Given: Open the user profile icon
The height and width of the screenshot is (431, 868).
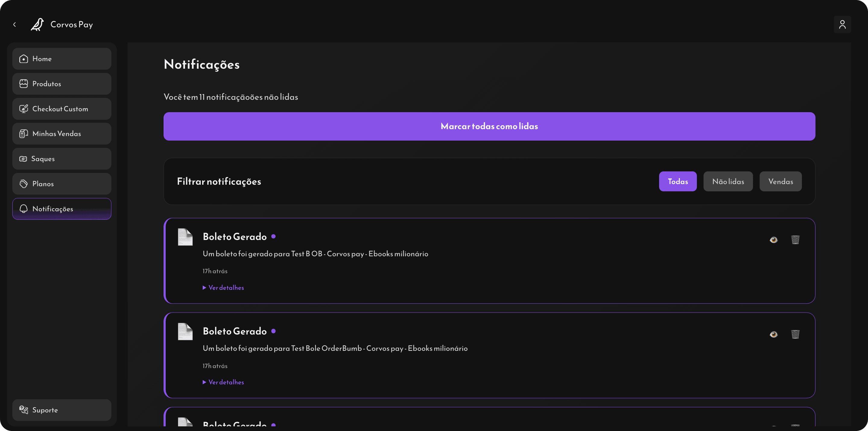Looking at the screenshot, I should [x=842, y=25].
